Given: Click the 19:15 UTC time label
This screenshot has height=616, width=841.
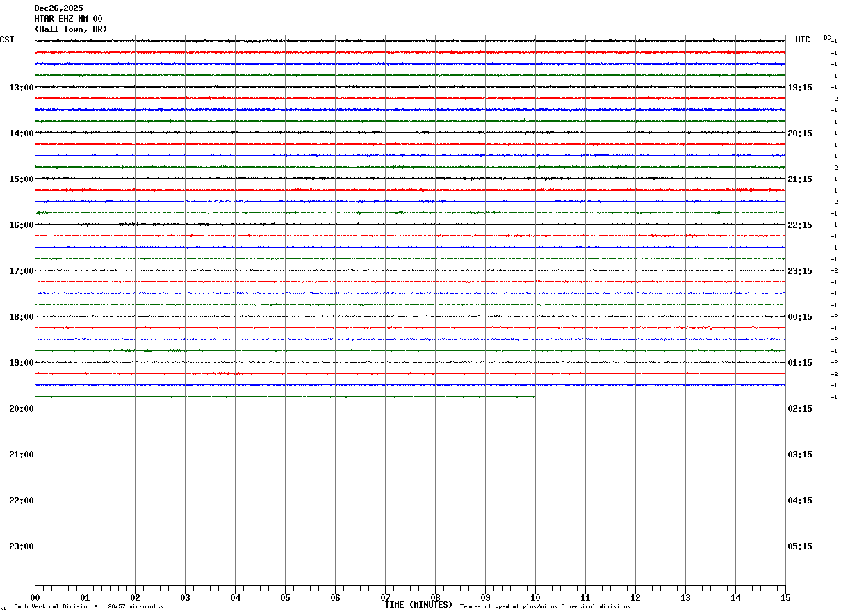Looking at the screenshot, I should (x=799, y=88).
